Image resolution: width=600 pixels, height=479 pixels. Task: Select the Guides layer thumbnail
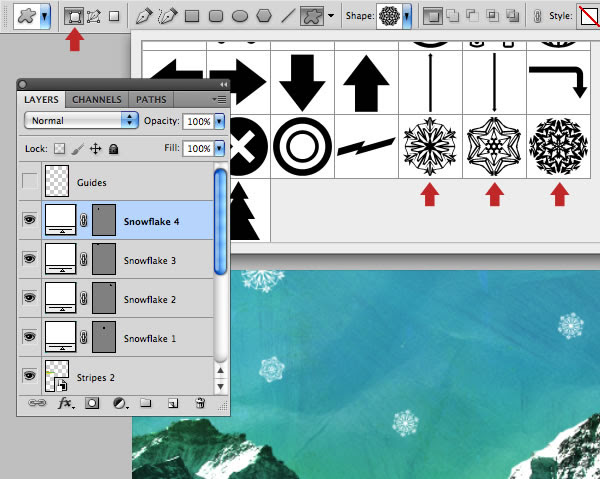(57, 181)
